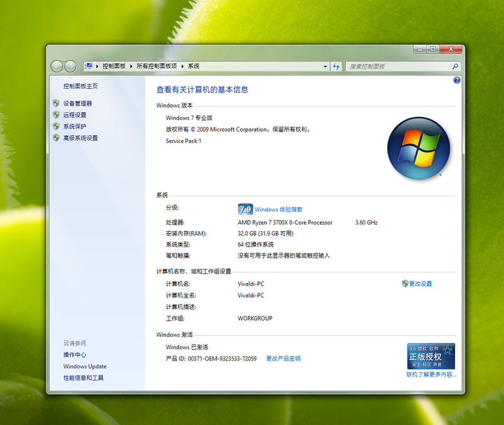Click the Windows 7 专业版 edition text
504x425 pixels.
click(189, 118)
